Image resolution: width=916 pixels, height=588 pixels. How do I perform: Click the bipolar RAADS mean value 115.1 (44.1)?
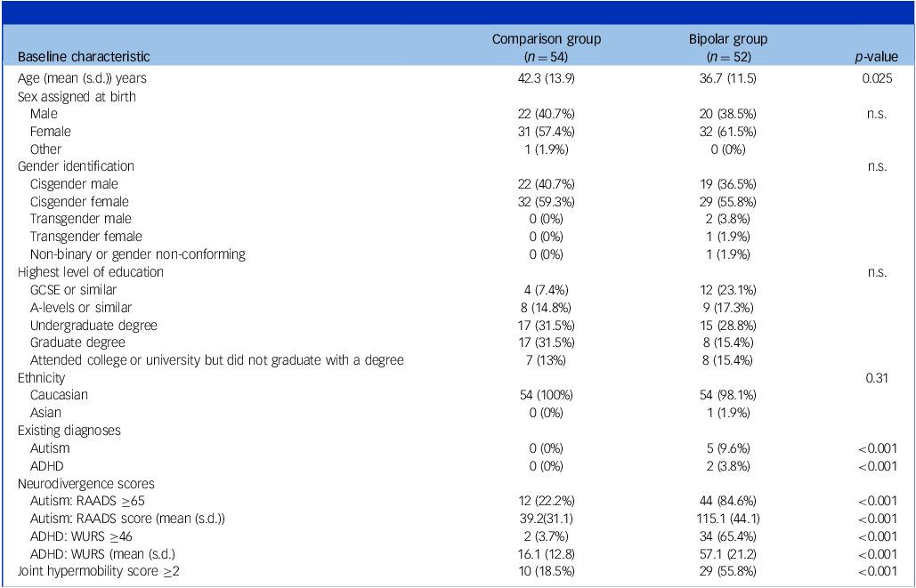pyautogui.click(x=728, y=519)
